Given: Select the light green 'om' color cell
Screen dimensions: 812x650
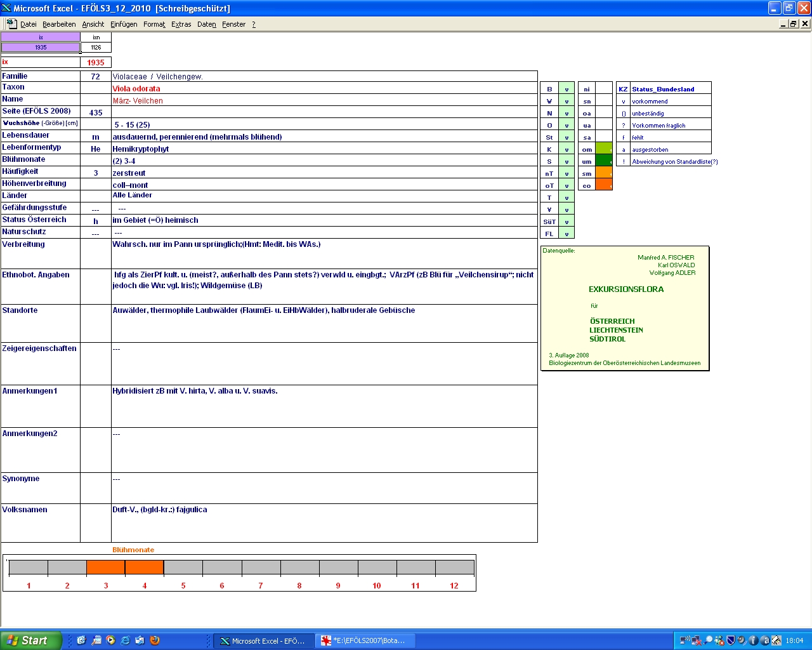Looking at the screenshot, I should tap(604, 149).
